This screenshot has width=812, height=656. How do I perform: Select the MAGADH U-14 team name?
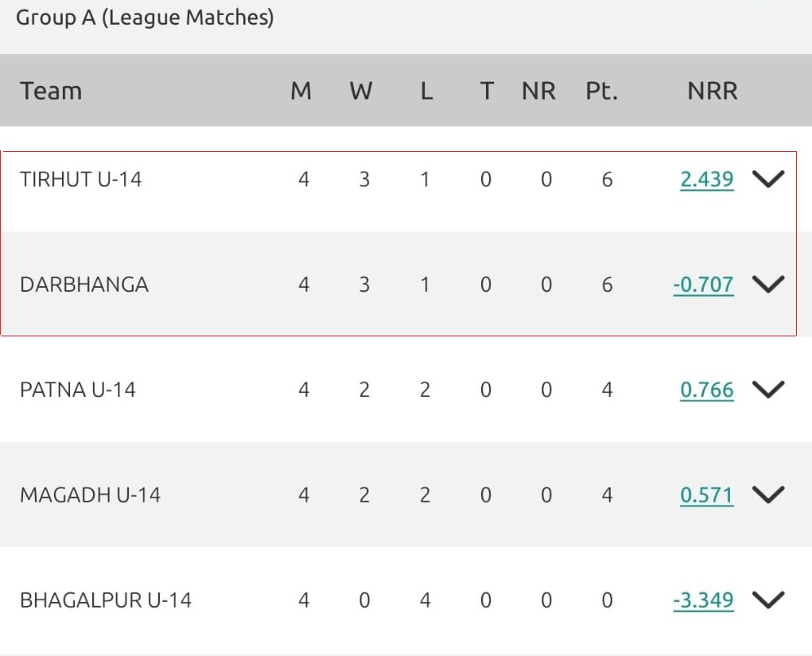click(90, 495)
